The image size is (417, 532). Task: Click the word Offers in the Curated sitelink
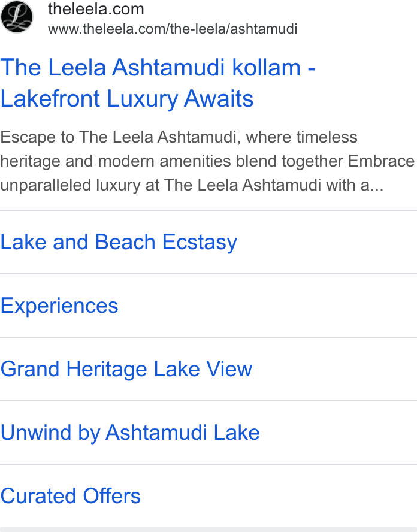[x=111, y=496]
